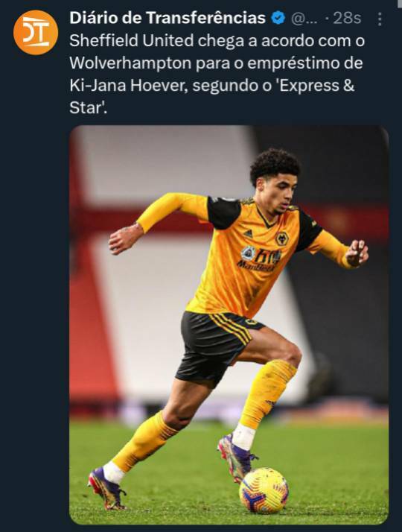Click the 'Express & Star' source text
Viewport: 402px width, 532px height.
[x=212, y=96]
